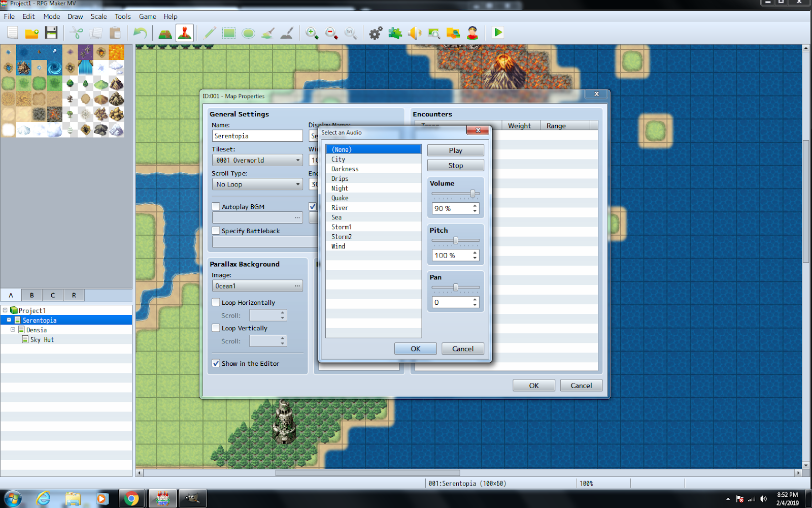The width and height of the screenshot is (812, 508).
Task: Enable the Autoplay BGM checkbox
Action: tap(216, 206)
